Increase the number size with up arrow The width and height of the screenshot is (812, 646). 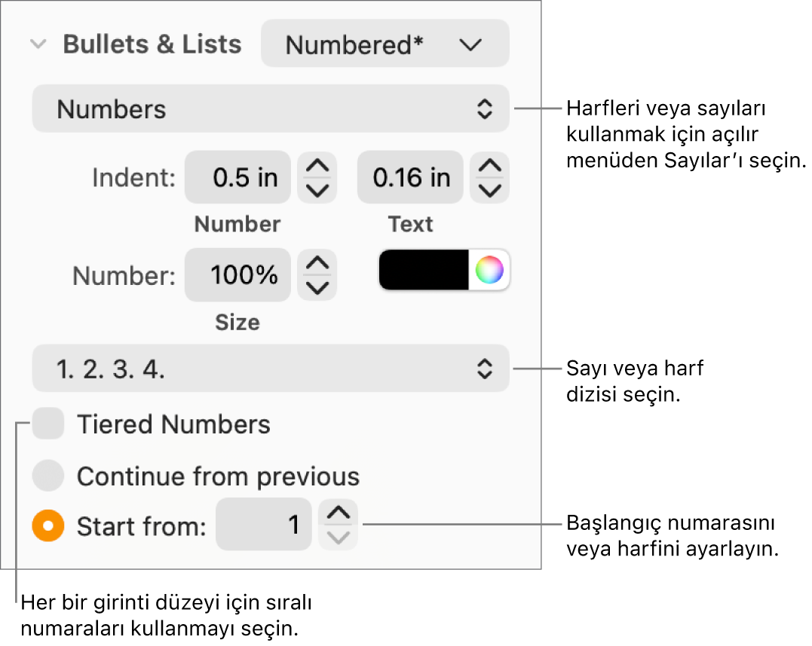(x=317, y=263)
